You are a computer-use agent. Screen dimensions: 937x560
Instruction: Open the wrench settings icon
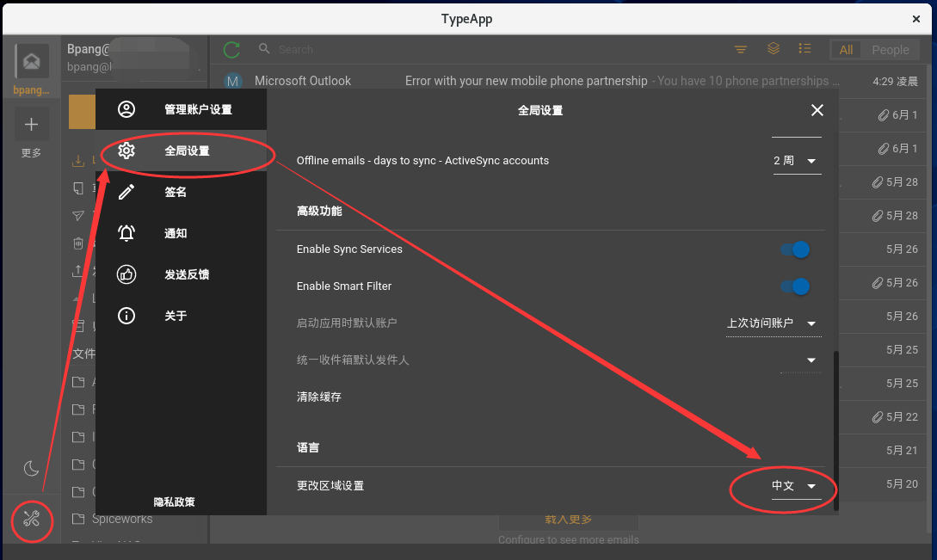pyautogui.click(x=31, y=520)
